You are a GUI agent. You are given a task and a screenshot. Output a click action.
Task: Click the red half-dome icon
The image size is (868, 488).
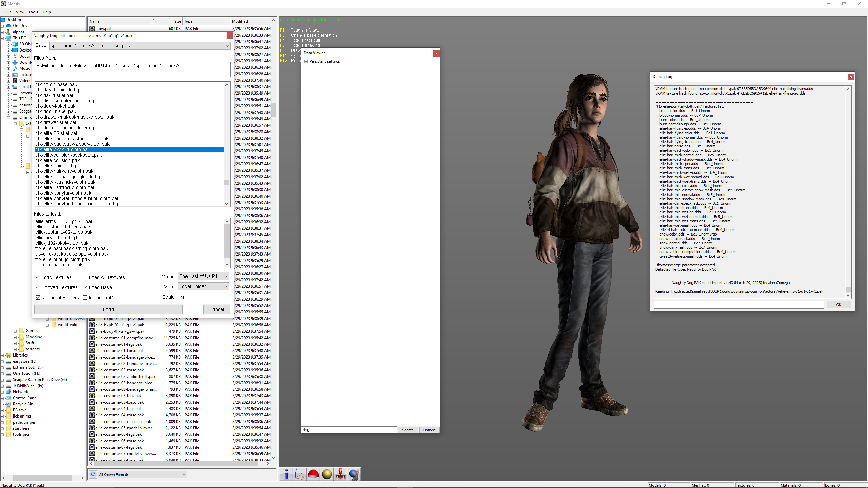pyautogui.click(x=313, y=474)
